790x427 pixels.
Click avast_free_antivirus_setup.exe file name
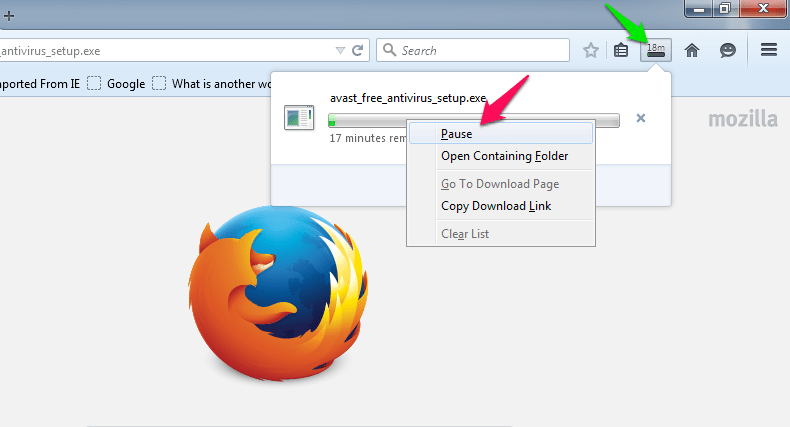click(408, 98)
